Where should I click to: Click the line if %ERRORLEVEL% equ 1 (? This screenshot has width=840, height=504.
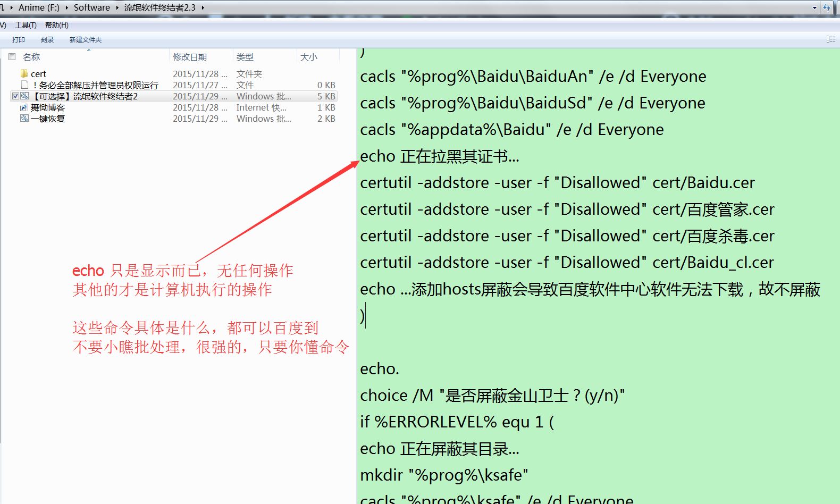[457, 422]
